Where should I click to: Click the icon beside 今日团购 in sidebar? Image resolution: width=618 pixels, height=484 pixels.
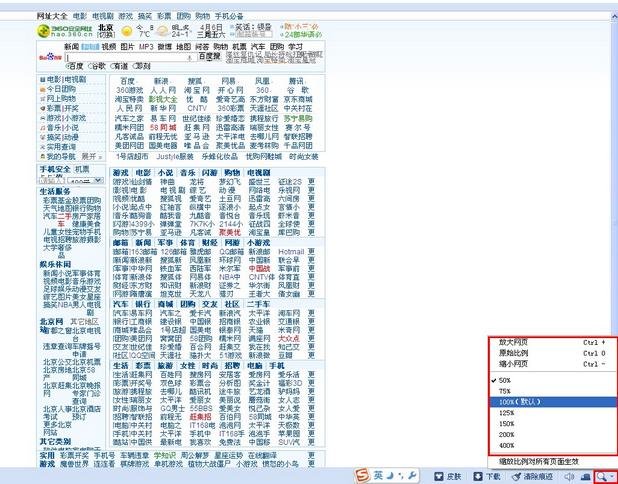[43, 89]
